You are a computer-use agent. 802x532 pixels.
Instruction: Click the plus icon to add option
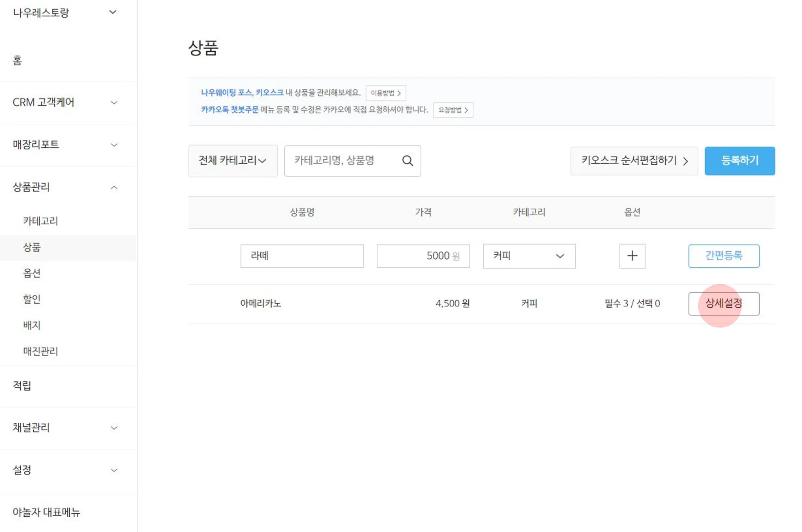(632, 256)
